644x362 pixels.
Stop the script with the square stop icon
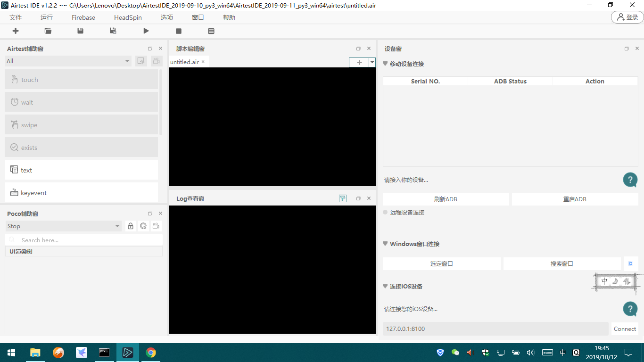pyautogui.click(x=179, y=31)
